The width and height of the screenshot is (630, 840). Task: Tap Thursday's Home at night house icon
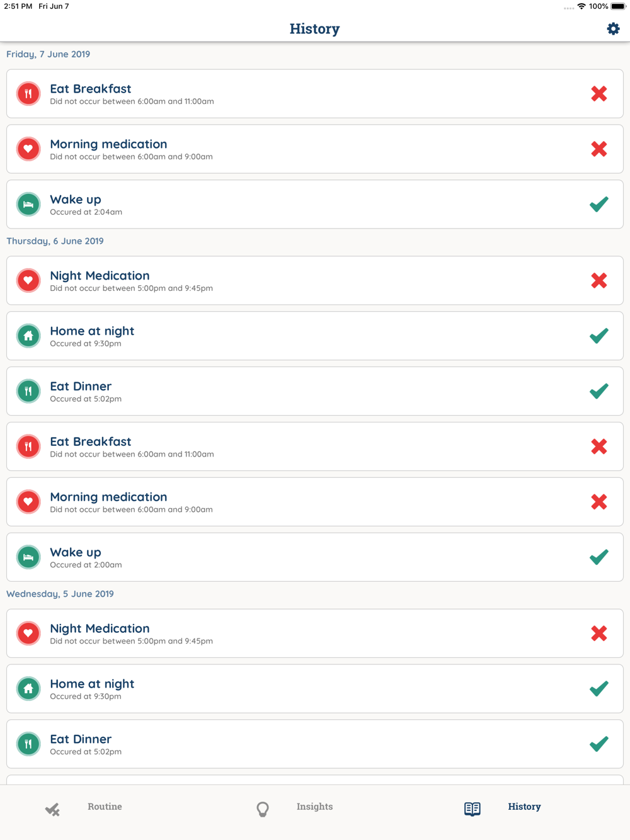pos(28,336)
